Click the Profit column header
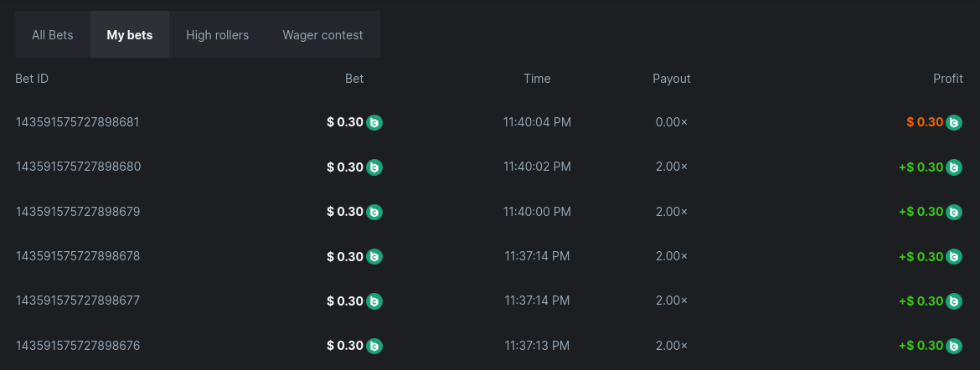The width and height of the screenshot is (980, 370). pos(948,79)
